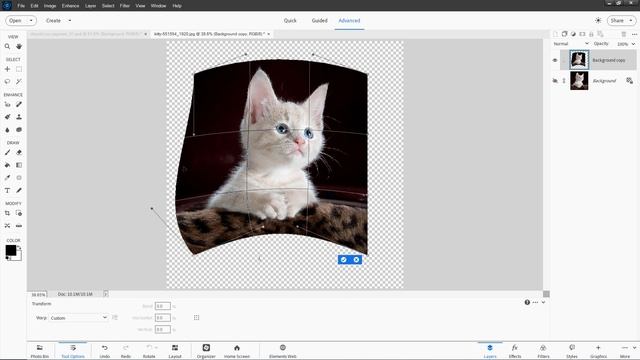Viewport: 640px width, 360px height.
Task: Select the Pencil tool
Action: tap(19, 190)
